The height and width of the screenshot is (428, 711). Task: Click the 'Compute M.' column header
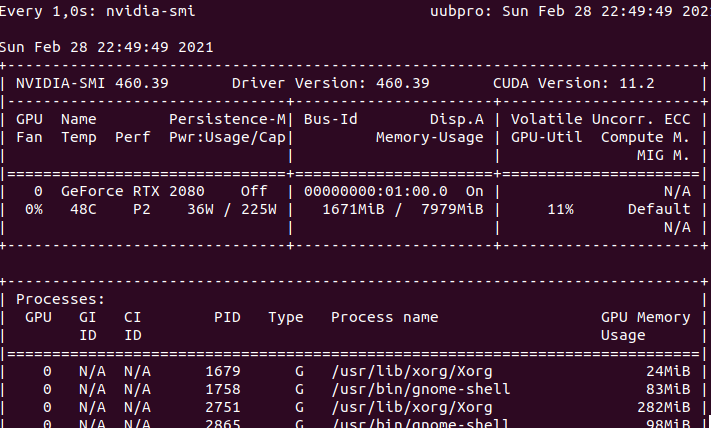[x=646, y=138]
